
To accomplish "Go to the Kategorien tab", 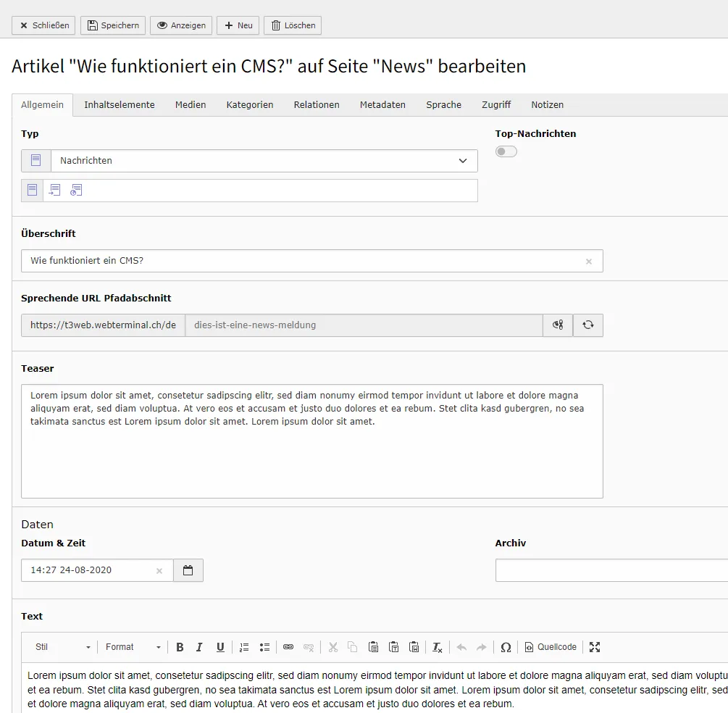I will tap(250, 105).
